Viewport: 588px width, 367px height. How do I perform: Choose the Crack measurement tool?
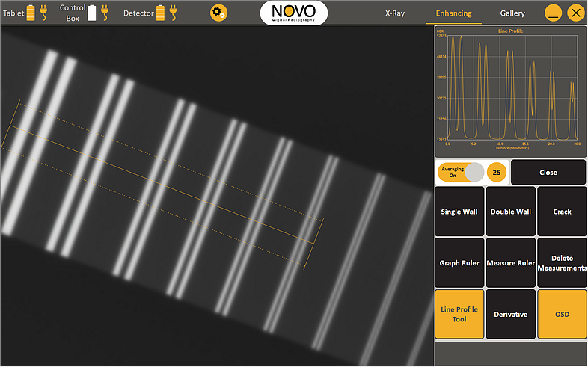(562, 212)
